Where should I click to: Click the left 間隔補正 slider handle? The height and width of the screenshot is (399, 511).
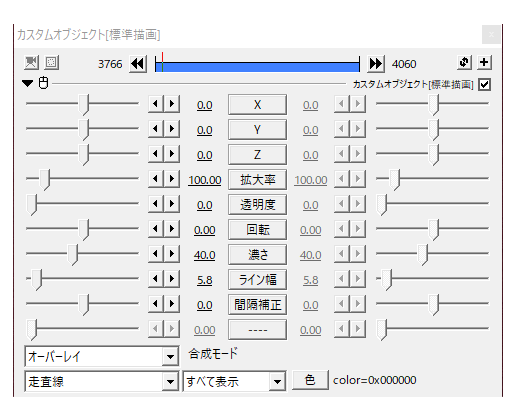(84, 305)
